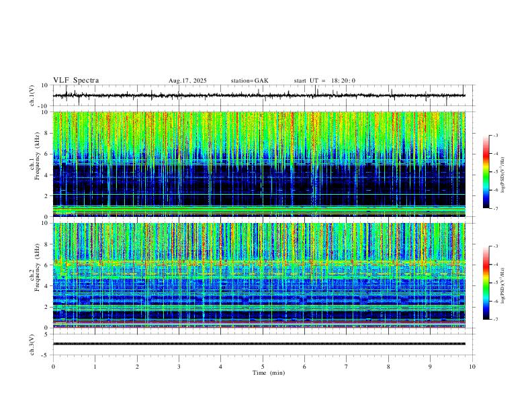Click the "-7" label on ch.1 colorbar
Image resolution: width=532 pixels, height=411 pixels.
click(495, 209)
